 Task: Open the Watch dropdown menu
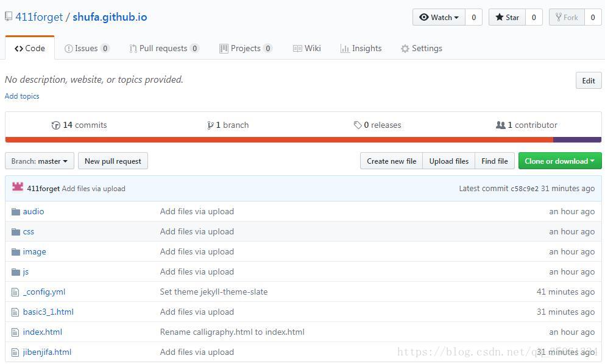click(439, 18)
